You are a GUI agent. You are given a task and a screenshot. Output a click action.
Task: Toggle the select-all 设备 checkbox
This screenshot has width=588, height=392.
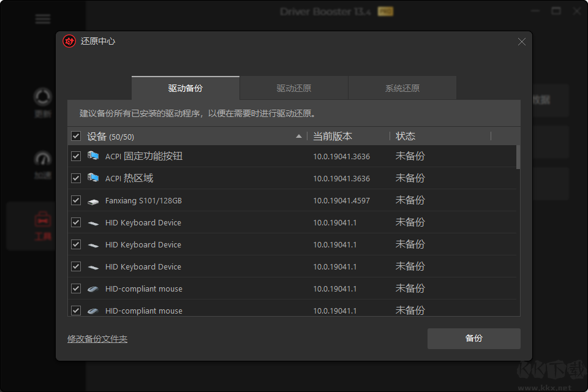point(76,136)
